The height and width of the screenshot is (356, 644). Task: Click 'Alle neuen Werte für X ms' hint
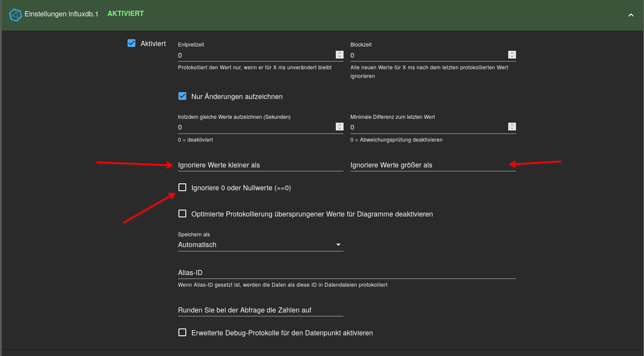click(429, 72)
